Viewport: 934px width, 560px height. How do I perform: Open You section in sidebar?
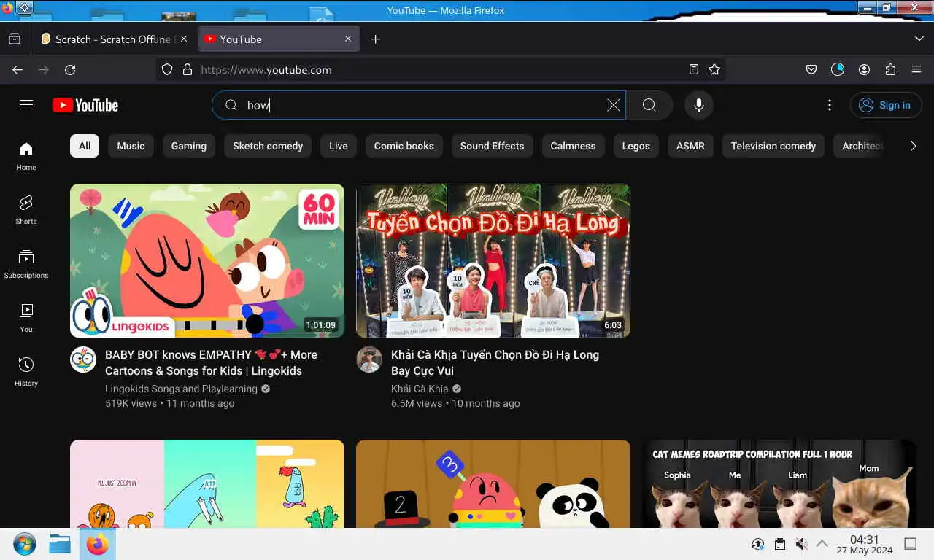(26, 318)
